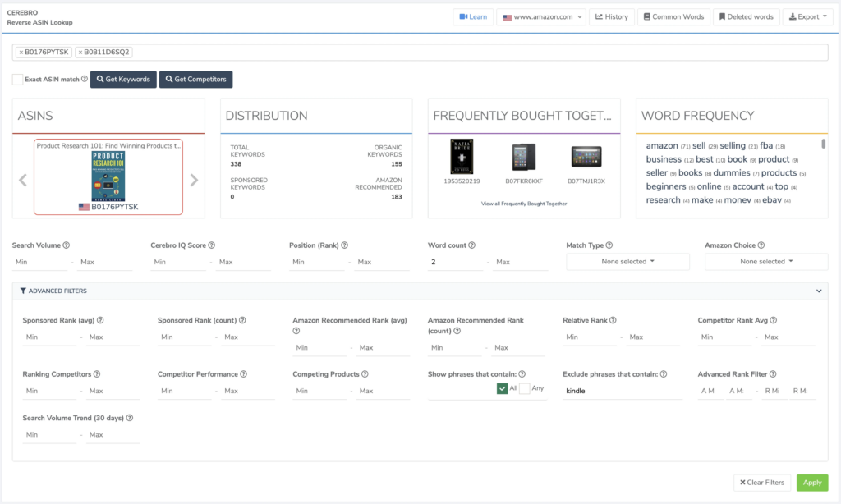
Task: Show the Search Volume help tooltip
Action: coord(67,245)
